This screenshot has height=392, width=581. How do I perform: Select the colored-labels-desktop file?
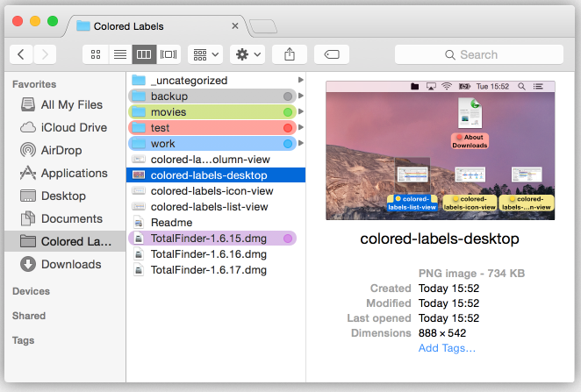(216, 175)
